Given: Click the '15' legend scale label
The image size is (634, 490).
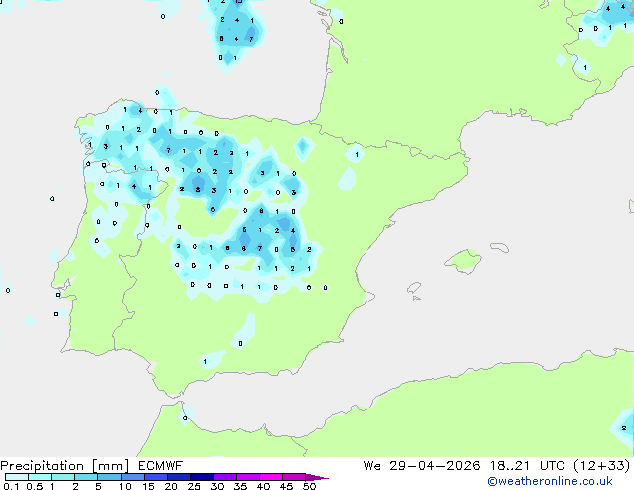Looking at the screenshot, I should pyautogui.click(x=148, y=486).
